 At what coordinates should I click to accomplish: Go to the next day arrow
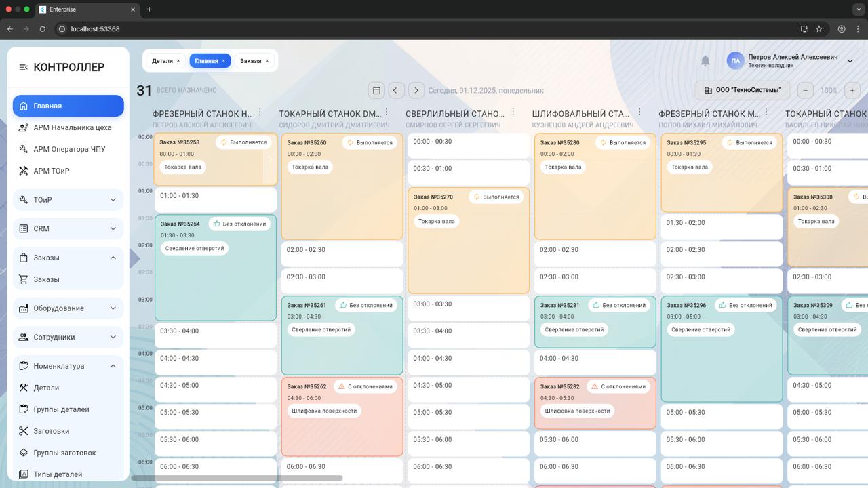click(416, 90)
